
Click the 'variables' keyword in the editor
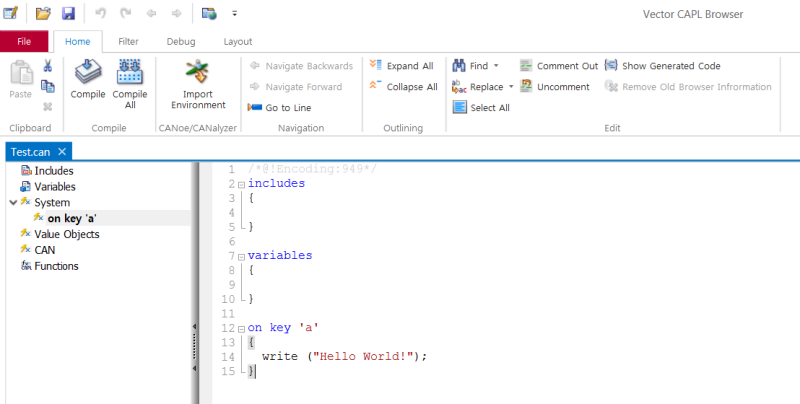pos(280,255)
